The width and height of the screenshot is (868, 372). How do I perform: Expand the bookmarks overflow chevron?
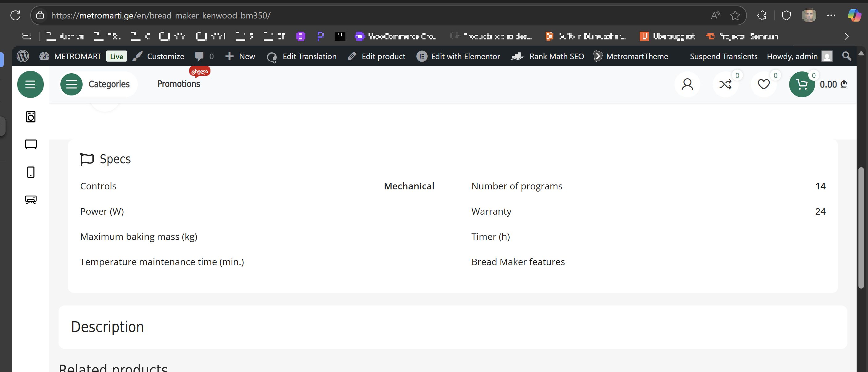pos(846,36)
